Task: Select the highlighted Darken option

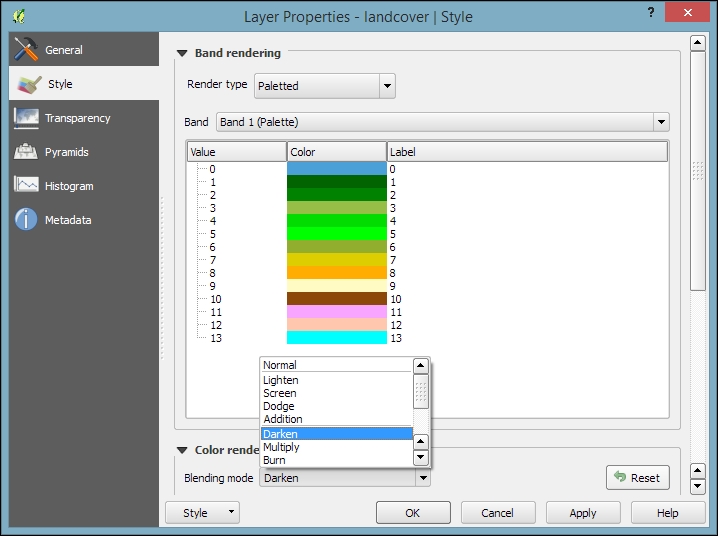Action: click(x=337, y=434)
